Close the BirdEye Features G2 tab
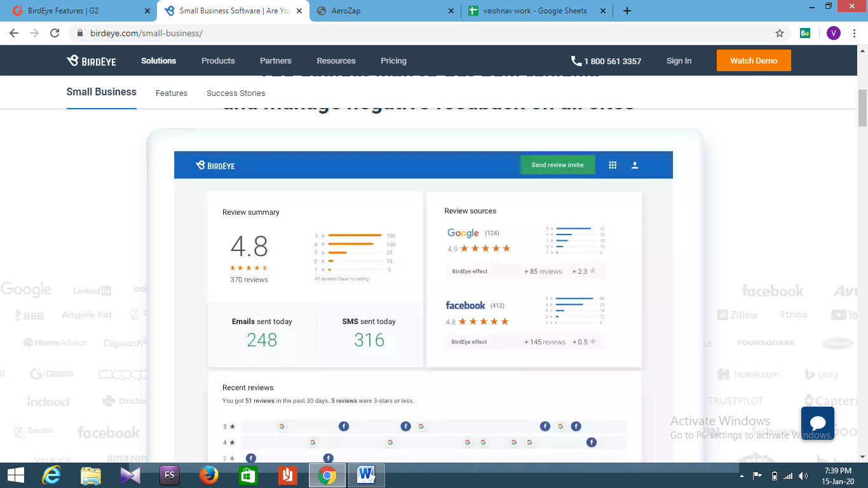Image resolution: width=868 pixels, height=488 pixels. [x=147, y=11]
